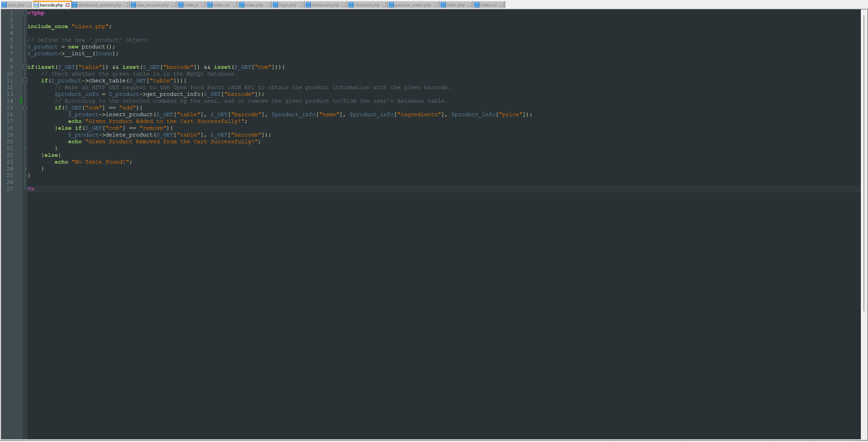Click the previous_orders.php tab file icon
The height and width of the screenshot is (442, 868).
click(x=391, y=5)
